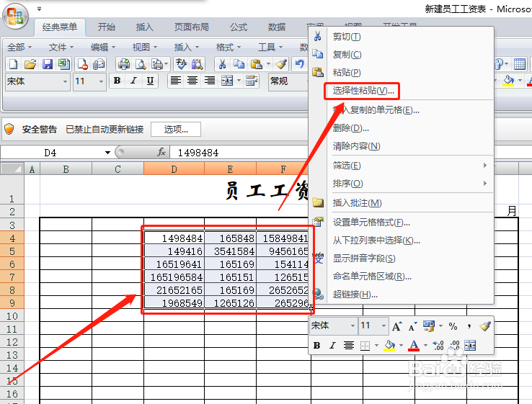The image size is (532, 404).
Task: Open 设置单元格格式(F)... from context menu
Action: [371, 223]
